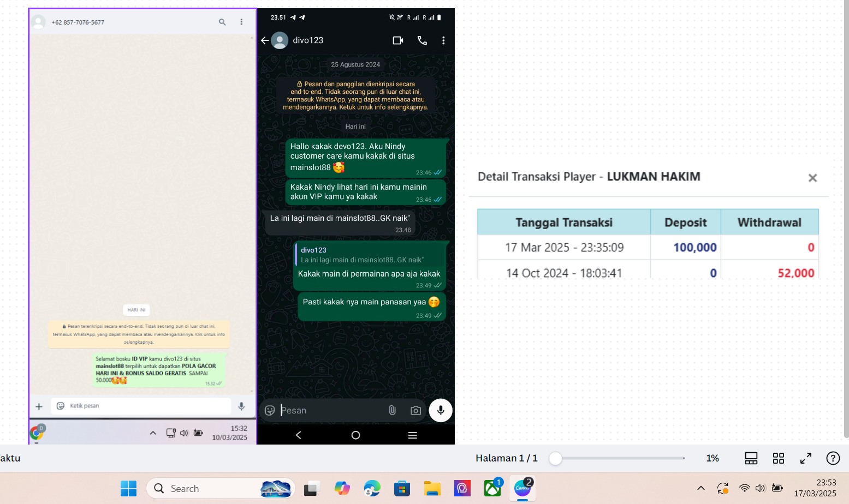Click the Deposit column header
Viewport: 849px width, 504px height.
[x=686, y=223]
